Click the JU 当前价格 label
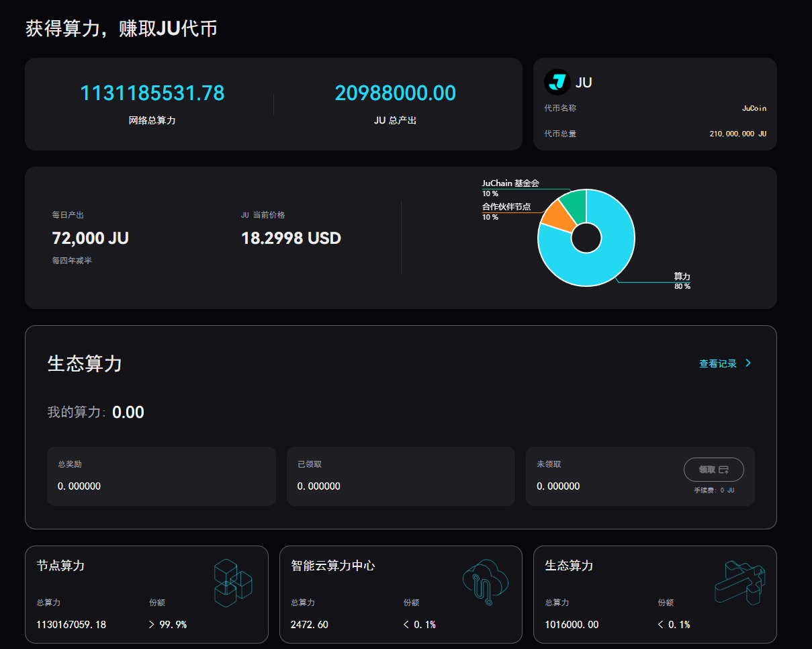Screen dimensions: 812x649 (263, 215)
